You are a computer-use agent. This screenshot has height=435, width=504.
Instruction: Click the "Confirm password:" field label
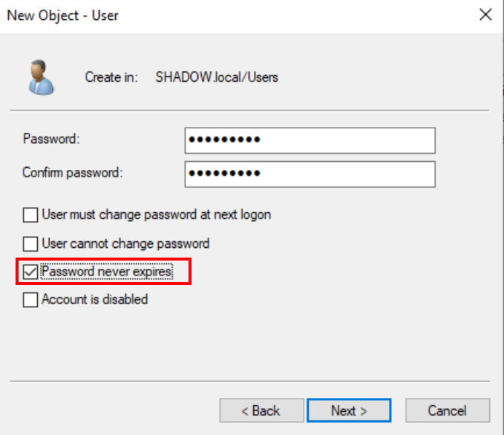pyautogui.click(x=72, y=172)
